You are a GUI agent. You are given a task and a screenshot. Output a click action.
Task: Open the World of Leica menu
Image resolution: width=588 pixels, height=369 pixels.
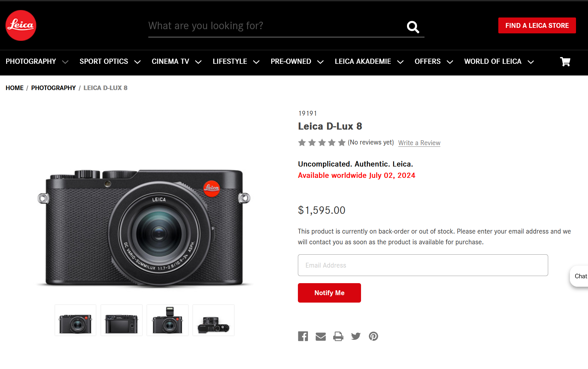(499, 62)
